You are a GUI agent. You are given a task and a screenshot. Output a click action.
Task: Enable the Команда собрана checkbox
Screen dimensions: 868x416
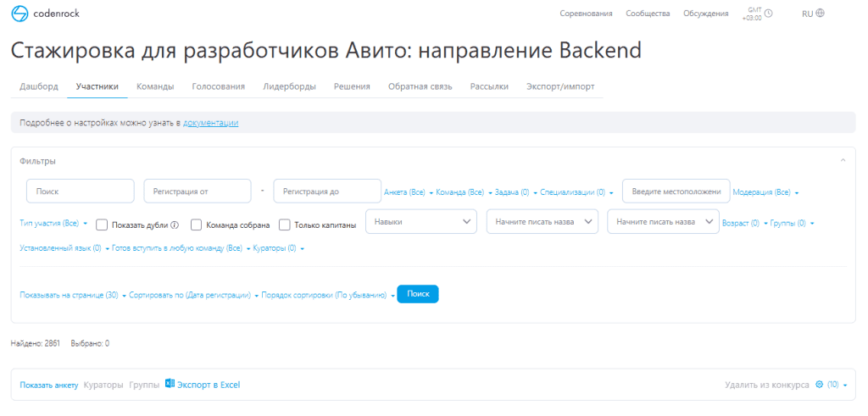pyautogui.click(x=196, y=225)
